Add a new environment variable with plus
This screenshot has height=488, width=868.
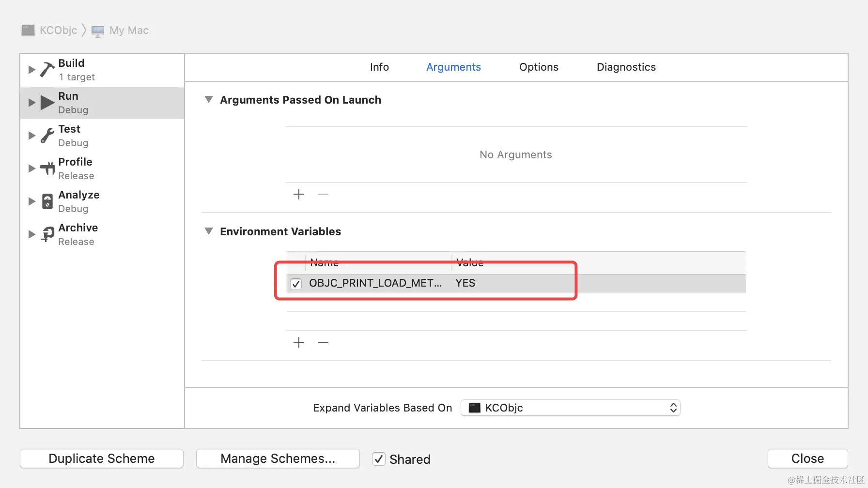point(299,343)
